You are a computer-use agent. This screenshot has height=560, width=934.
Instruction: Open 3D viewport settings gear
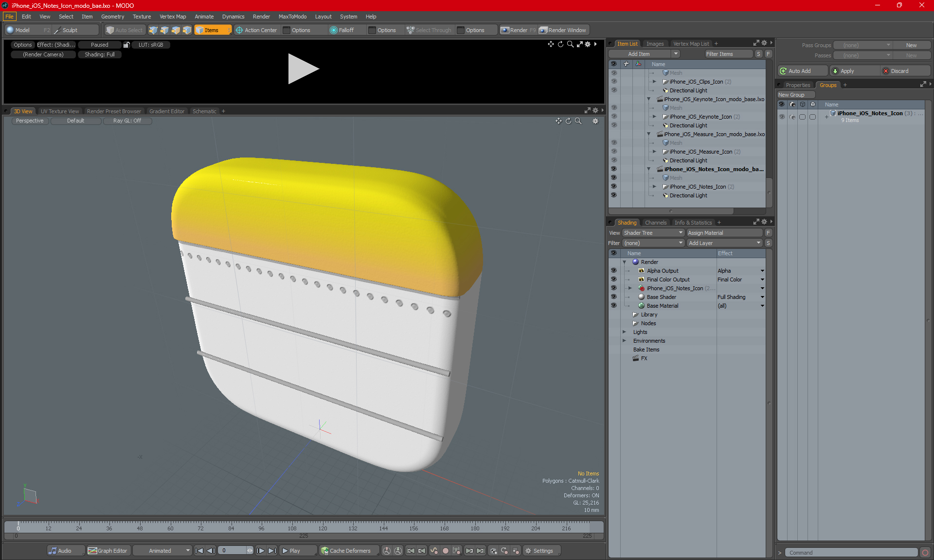(x=595, y=121)
